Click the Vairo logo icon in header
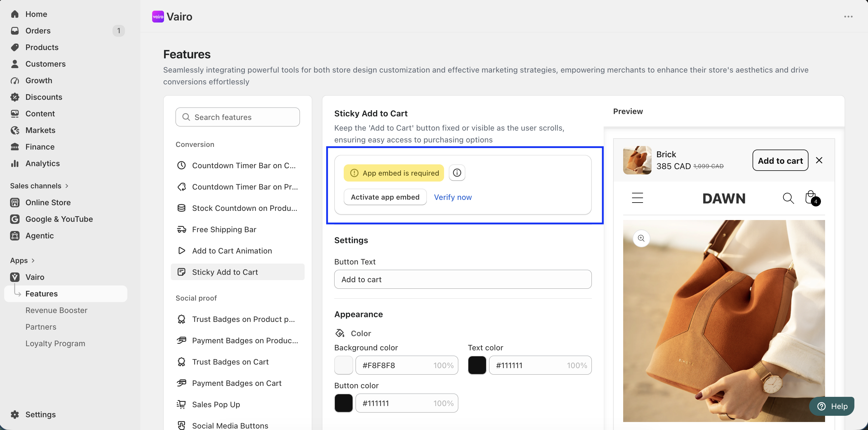 (158, 17)
